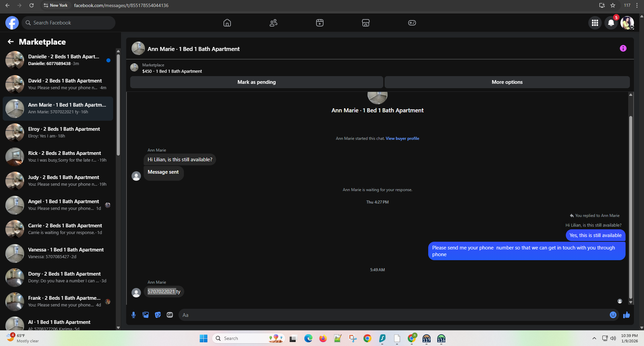Click 'Hi Lilian, is this still available?' bubble
Image resolution: width=644 pixels, height=346 pixels.
click(x=180, y=160)
